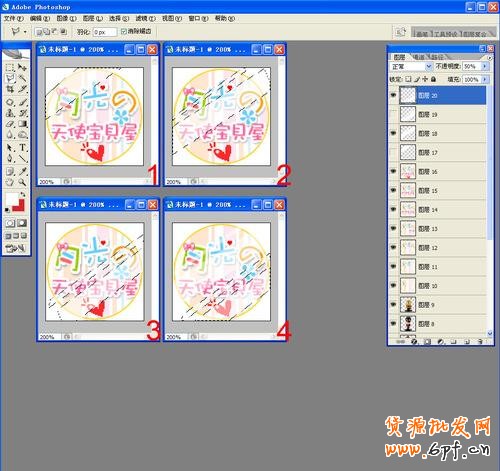Select the Eyedropper tool
500x471 pixels.
pyautogui.click(x=22, y=171)
